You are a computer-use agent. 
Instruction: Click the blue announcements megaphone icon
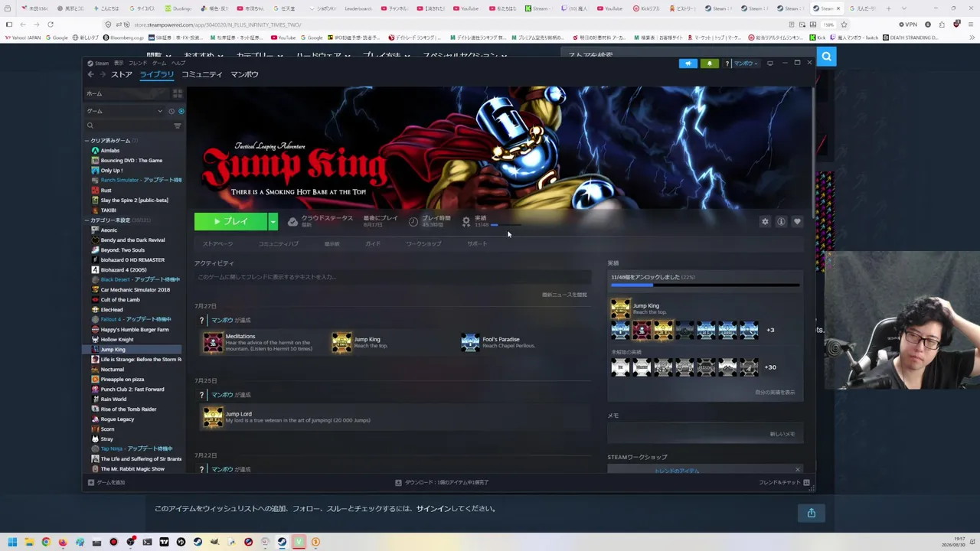click(688, 64)
